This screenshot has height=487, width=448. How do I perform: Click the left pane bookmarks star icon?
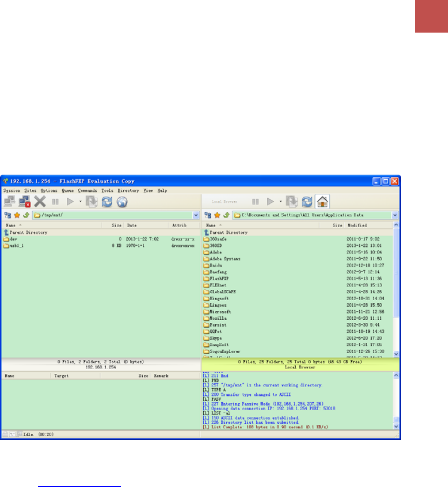click(x=17, y=215)
